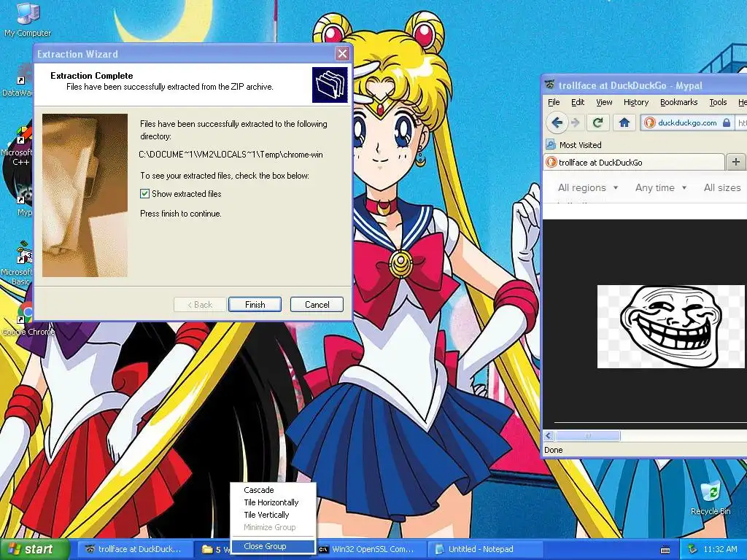This screenshot has width=747, height=560.
Task: Open Microsoft Visual C++ desktop shortcut
Action: pos(17,145)
